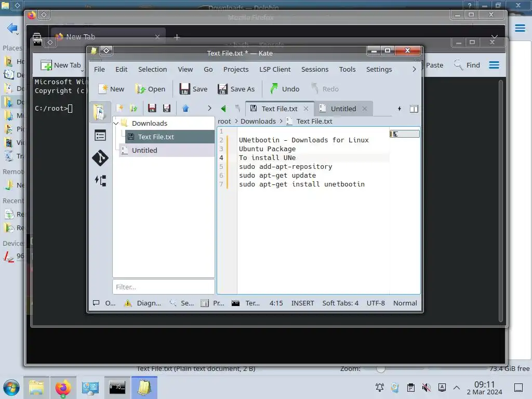Click Save As in Kate toolbar
Screen dimensions: 532x399
[236, 89]
